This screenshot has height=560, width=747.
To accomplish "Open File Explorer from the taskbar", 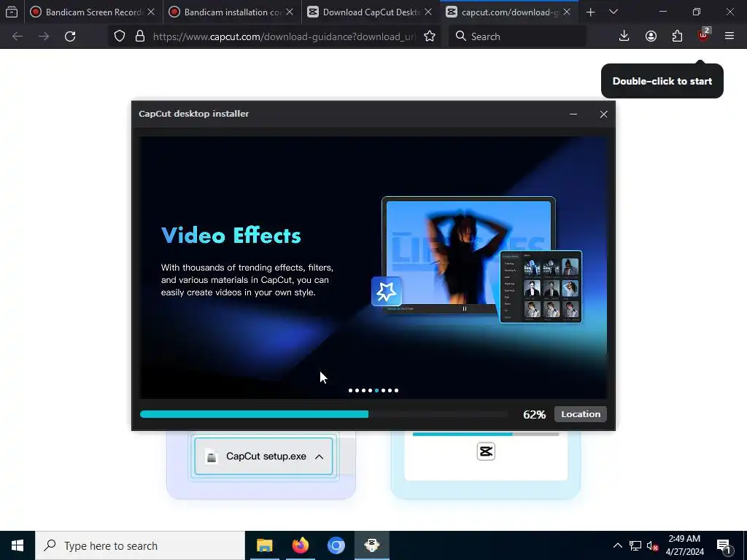I will [264, 545].
